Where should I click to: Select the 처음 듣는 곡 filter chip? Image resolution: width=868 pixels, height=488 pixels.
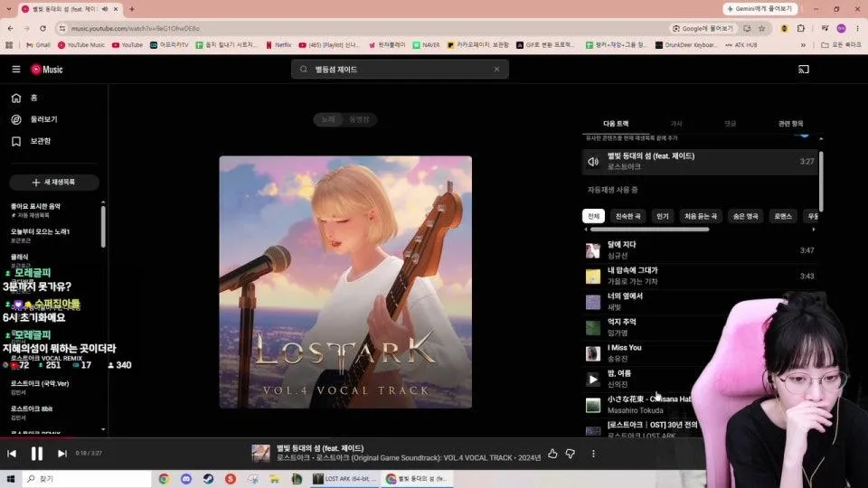tap(700, 216)
